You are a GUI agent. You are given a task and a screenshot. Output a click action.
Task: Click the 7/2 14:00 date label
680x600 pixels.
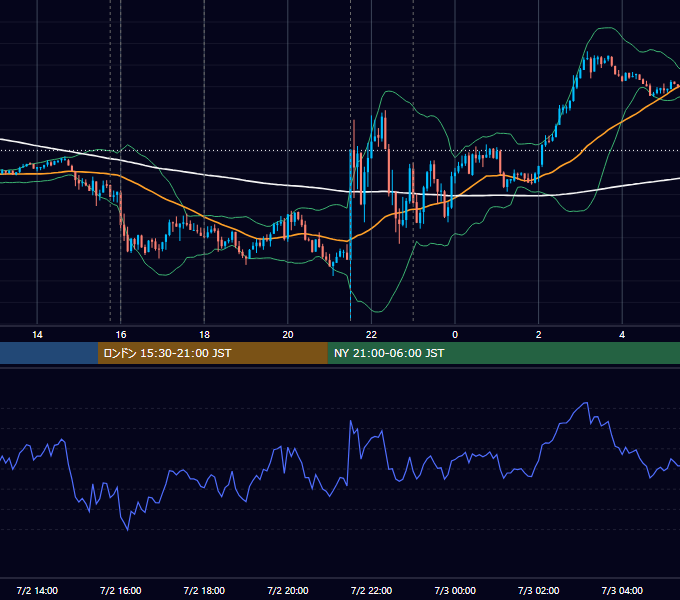pyautogui.click(x=37, y=590)
